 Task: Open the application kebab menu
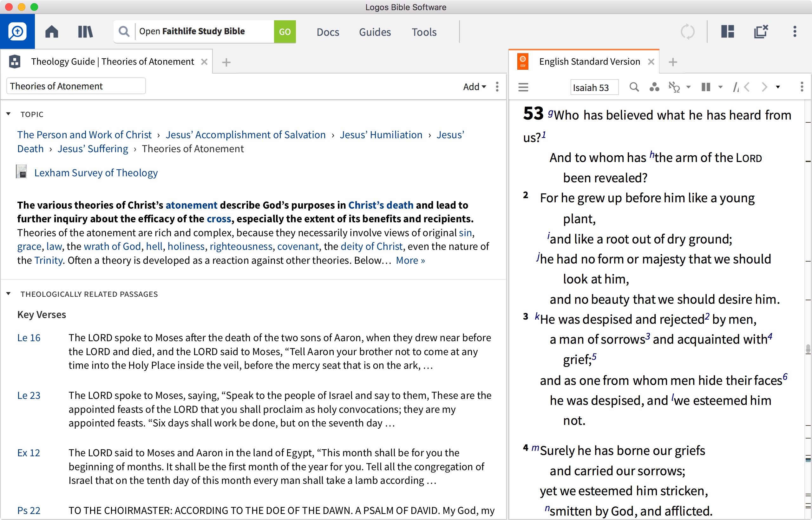point(795,31)
